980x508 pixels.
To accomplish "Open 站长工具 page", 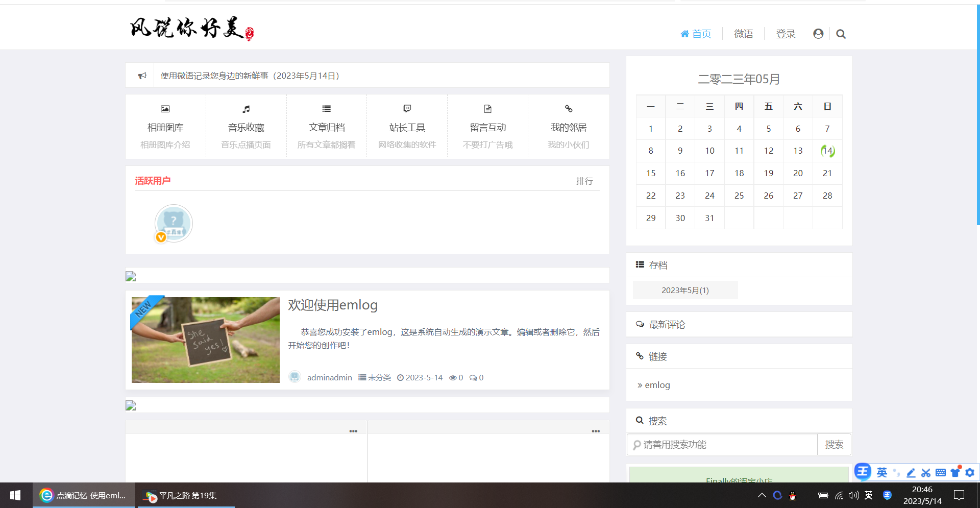I will 407,128.
